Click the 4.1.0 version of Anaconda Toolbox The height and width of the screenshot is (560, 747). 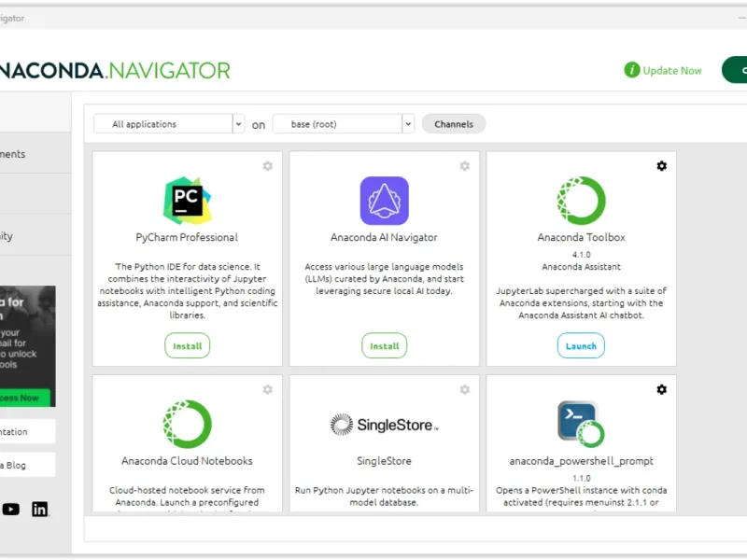coord(581,254)
